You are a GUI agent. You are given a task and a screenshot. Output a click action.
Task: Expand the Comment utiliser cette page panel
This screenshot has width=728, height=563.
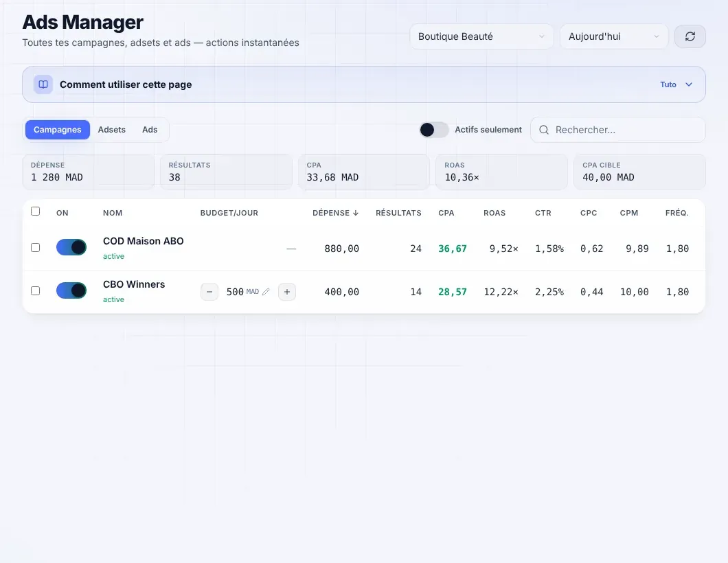tap(364, 84)
